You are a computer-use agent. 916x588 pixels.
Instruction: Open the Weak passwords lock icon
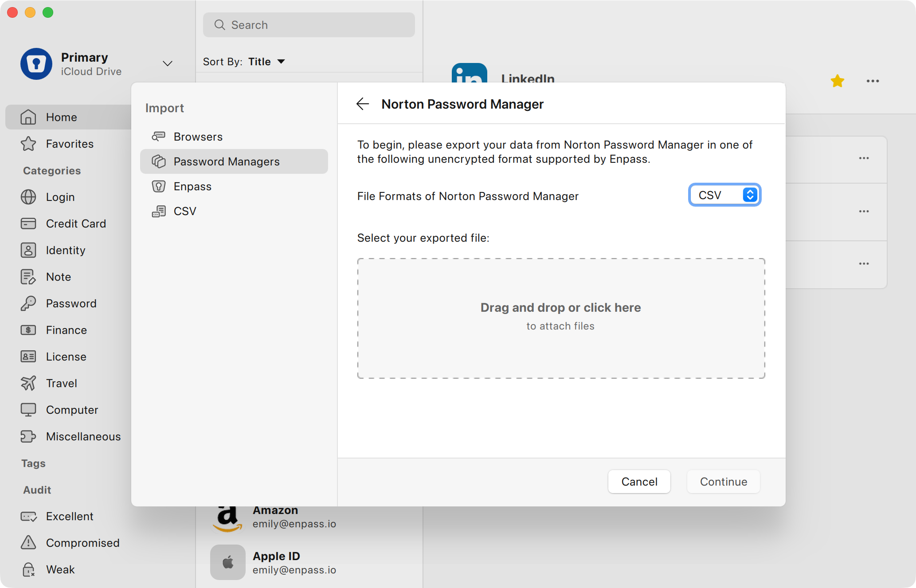pos(28,569)
